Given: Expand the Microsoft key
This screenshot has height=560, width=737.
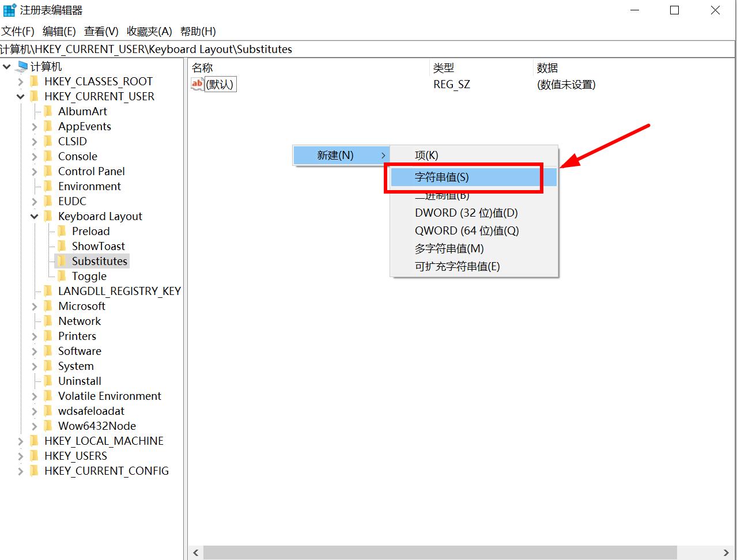Looking at the screenshot, I should click(x=35, y=307).
